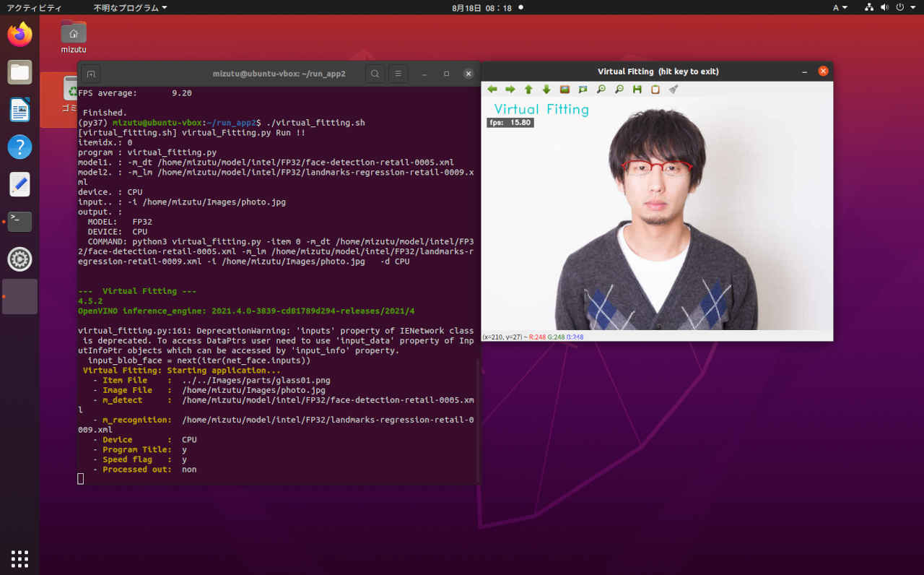
Task: Click the terminal search button
Action: tap(375, 74)
